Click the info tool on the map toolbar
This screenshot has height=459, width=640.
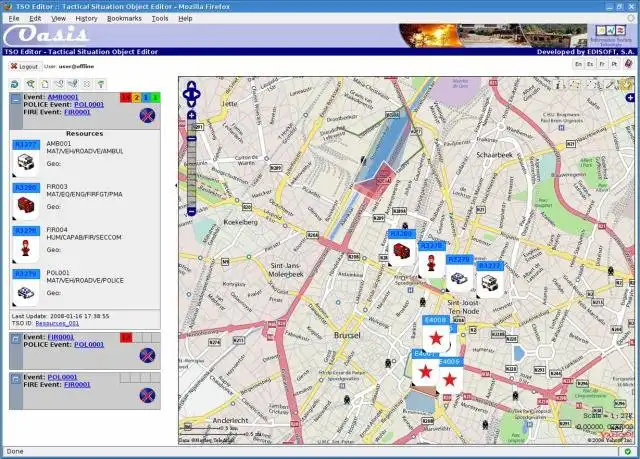coord(560,84)
